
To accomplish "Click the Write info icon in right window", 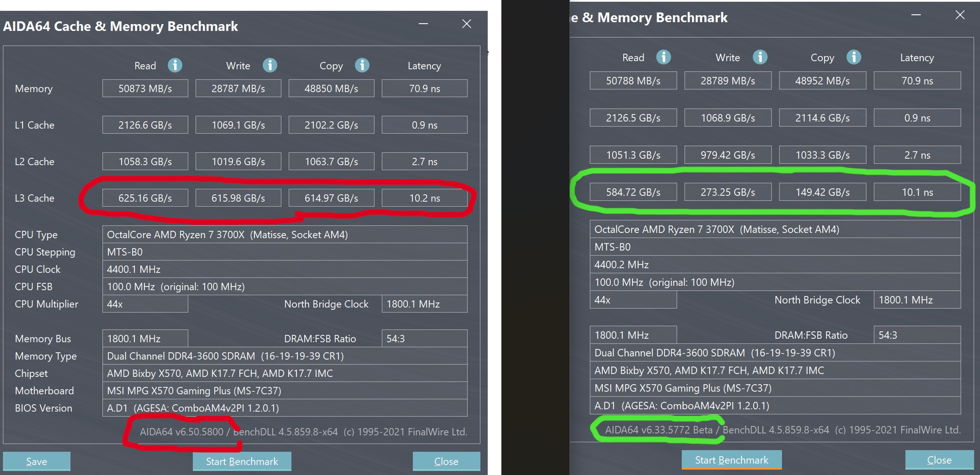I will [x=760, y=57].
